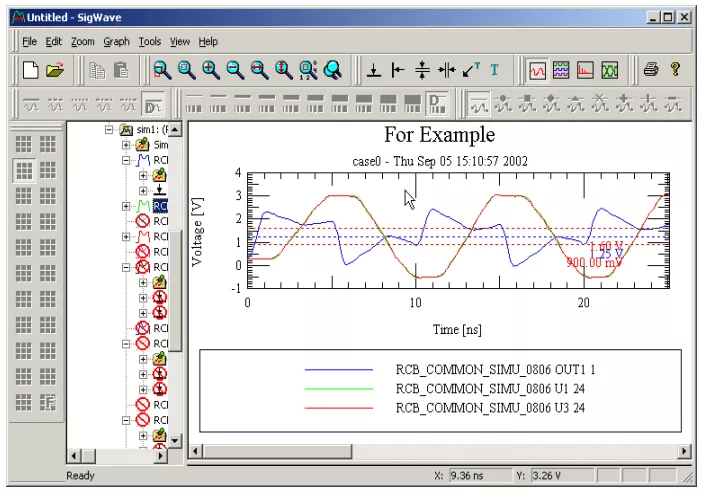Switch to bus/digital waveform view icon
The height and width of the screenshot is (494, 703).
click(561, 70)
